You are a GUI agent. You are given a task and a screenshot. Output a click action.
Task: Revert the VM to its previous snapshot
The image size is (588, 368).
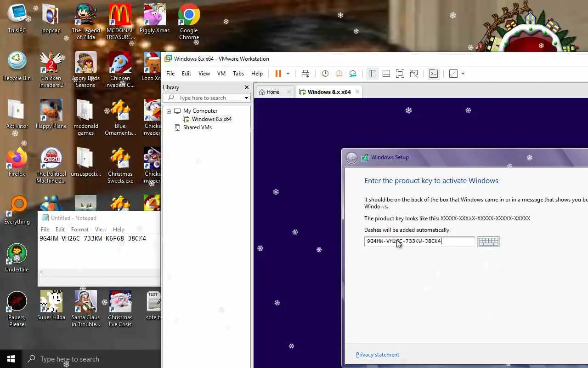click(x=339, y=74)
